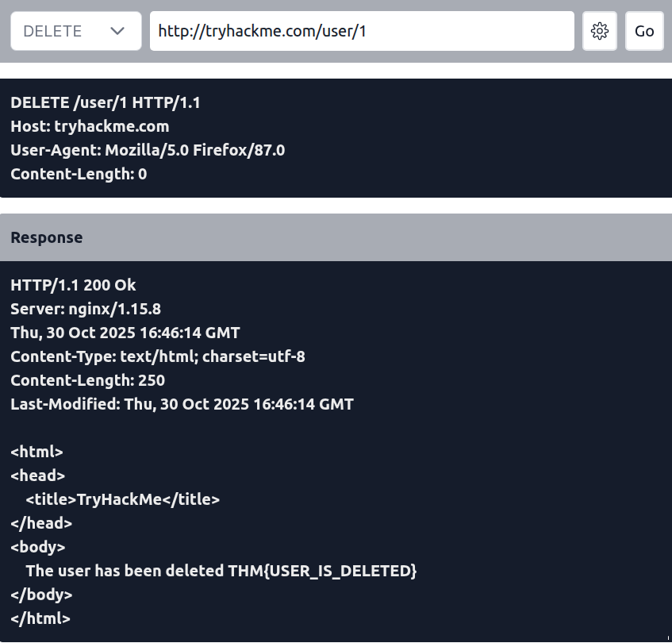The image size is (672, 643).
Task: Click the User-Agent Mozilla/5.0 header line
Action: (148, 150)
